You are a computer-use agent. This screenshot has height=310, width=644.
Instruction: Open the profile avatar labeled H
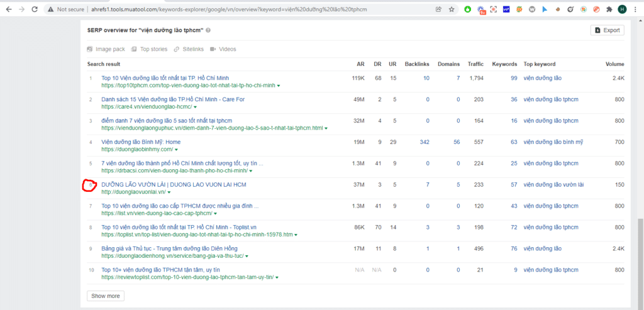tap(622, 9)
